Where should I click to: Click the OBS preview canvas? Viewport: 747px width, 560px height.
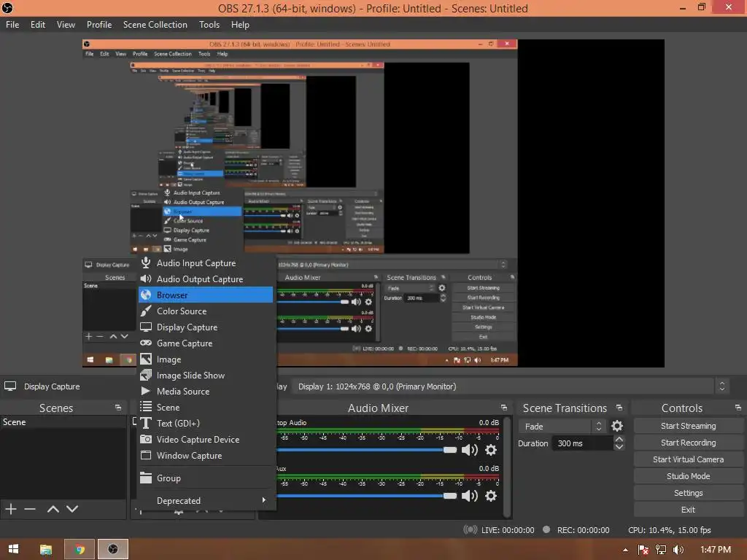[x=373, y=203]
